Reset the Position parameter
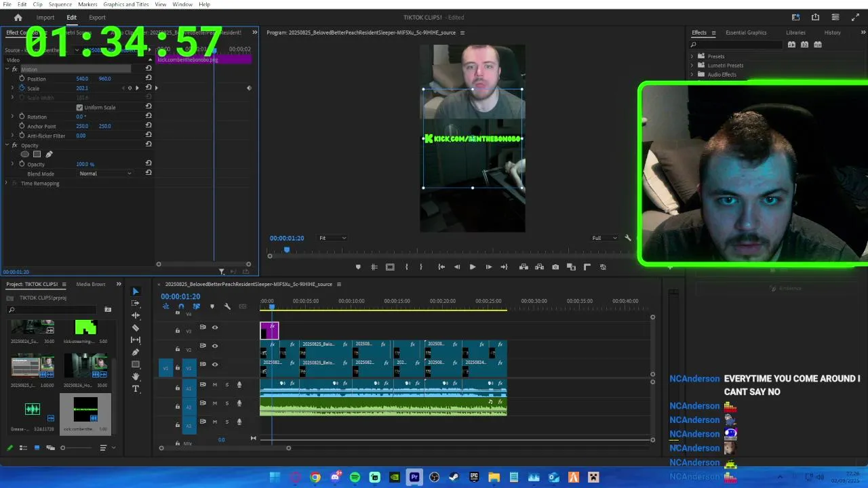Viewport: 868px width, 488px height. click(x=149, y=78)
